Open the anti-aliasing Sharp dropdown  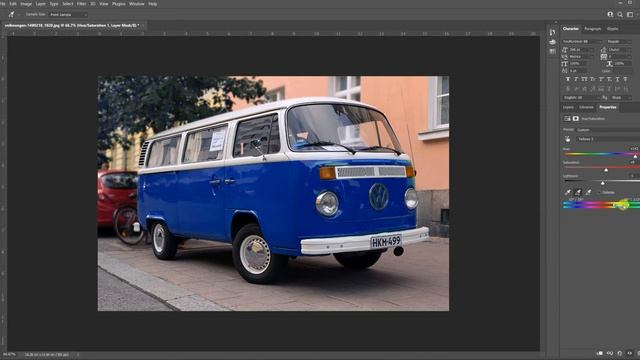621,98
